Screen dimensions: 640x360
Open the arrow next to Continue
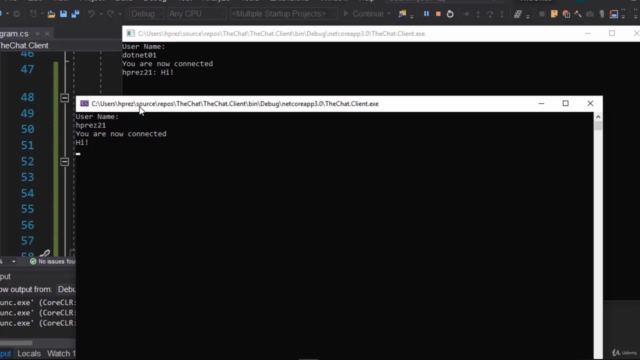point(389,14)
